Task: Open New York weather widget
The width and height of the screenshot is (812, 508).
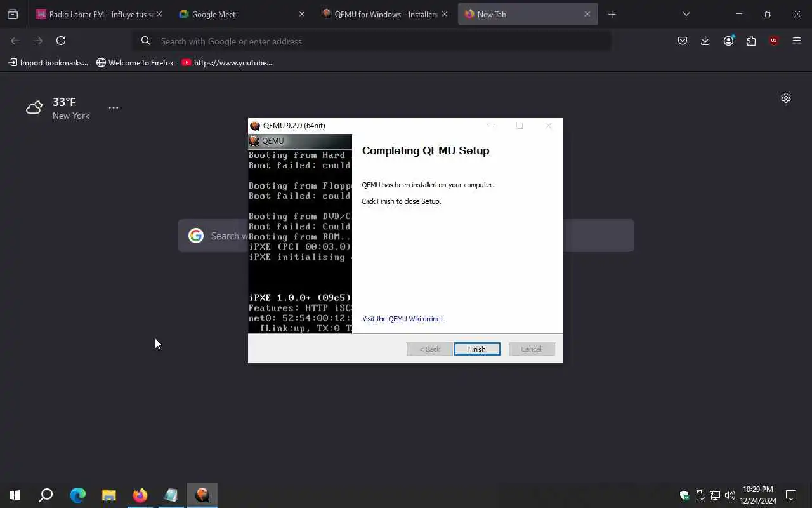Action: (58, 109)
